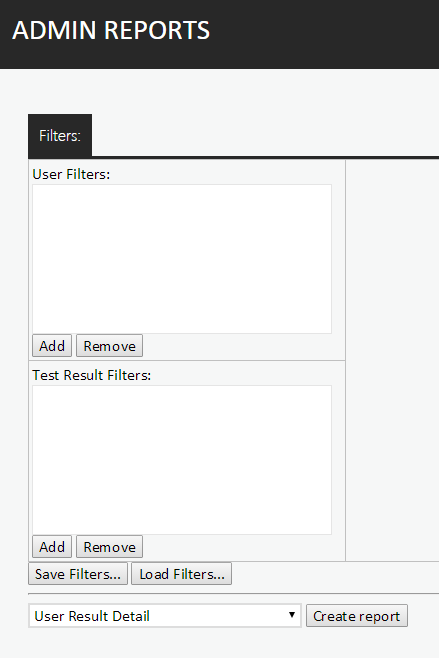439x658 pixels.
Task: Remove the selected User Filter
Action: pos(110,346)
